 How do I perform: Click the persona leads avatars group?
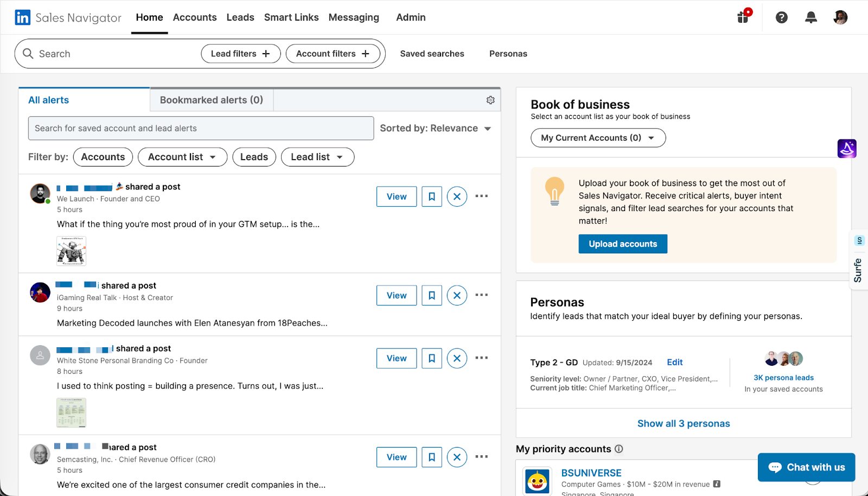784,359
